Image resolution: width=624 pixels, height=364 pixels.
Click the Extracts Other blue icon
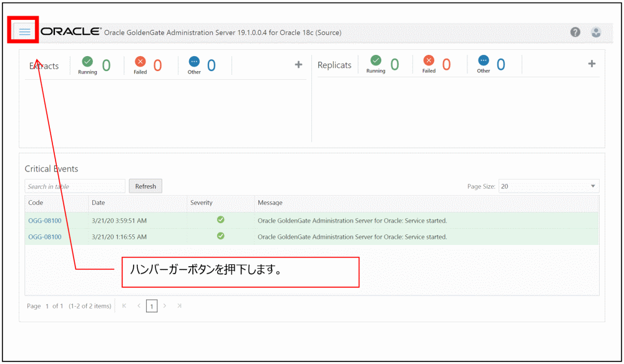pos(194,62)
